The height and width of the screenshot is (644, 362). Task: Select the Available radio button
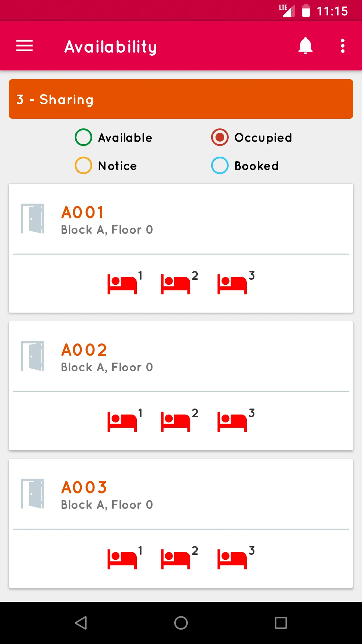click(83, 137)
